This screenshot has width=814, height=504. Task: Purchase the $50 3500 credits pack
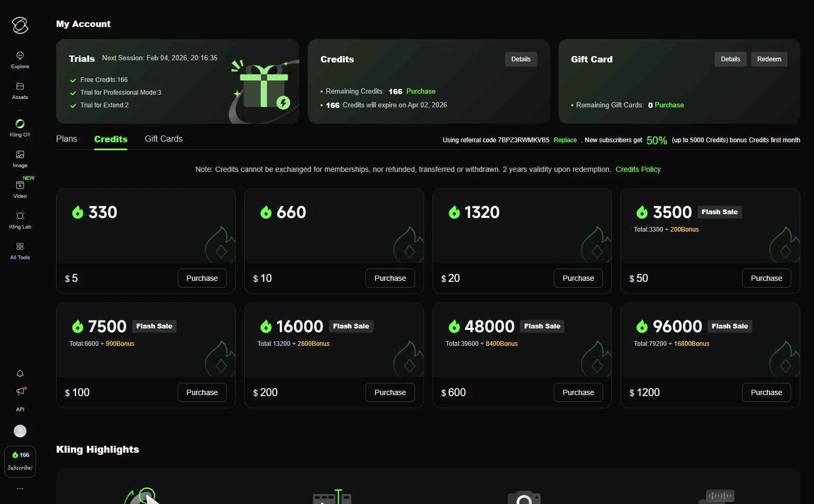(766, 278)
